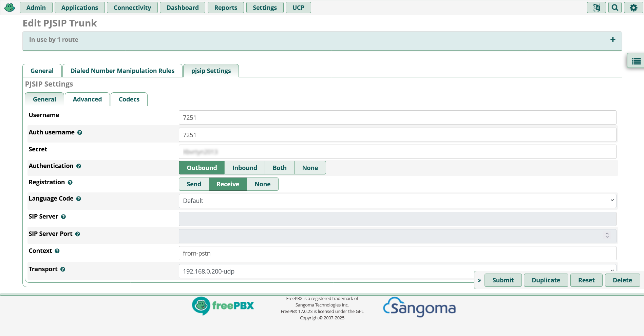The image size is (644, 336).
Task: Open the gear settings icon
Action: (633, 7)
